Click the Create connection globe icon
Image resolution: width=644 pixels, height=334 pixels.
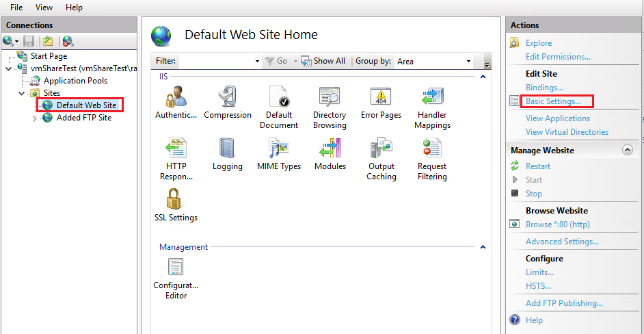tap(8, 41)
